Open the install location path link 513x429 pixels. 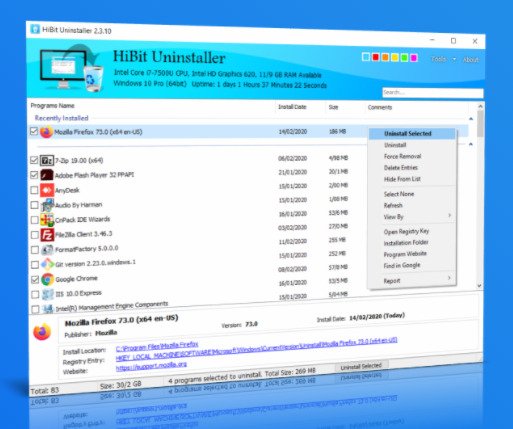(157, 346)
